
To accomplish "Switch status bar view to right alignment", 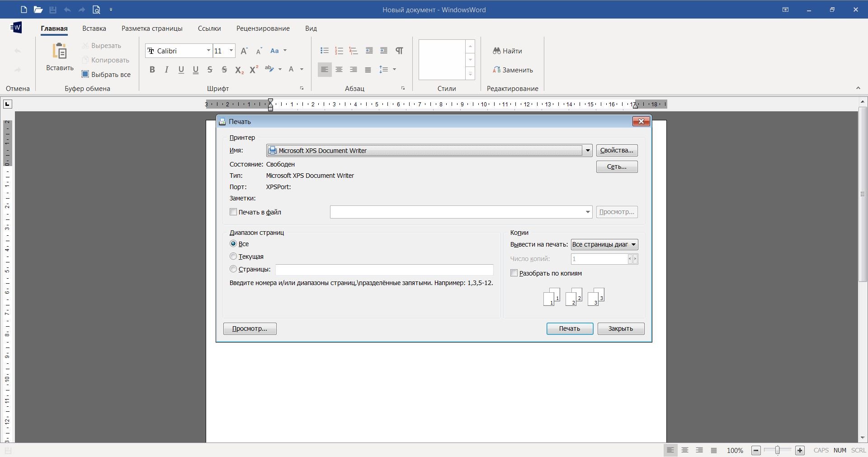I will click(699, 450).
